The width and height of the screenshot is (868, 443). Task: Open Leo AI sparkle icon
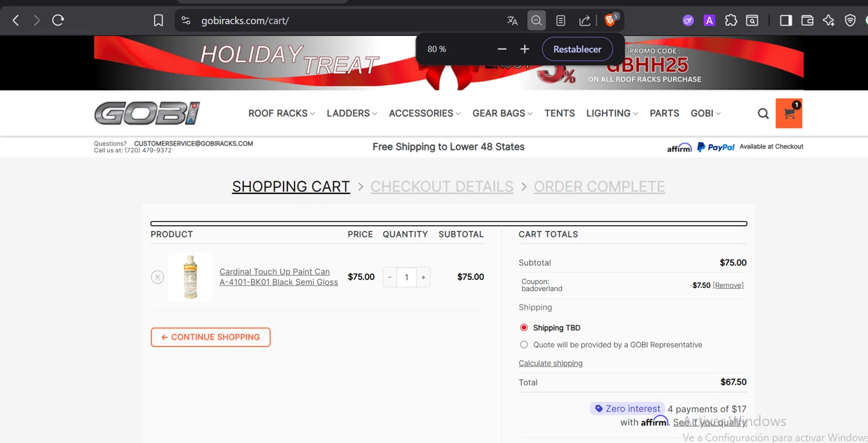[829, 21]
